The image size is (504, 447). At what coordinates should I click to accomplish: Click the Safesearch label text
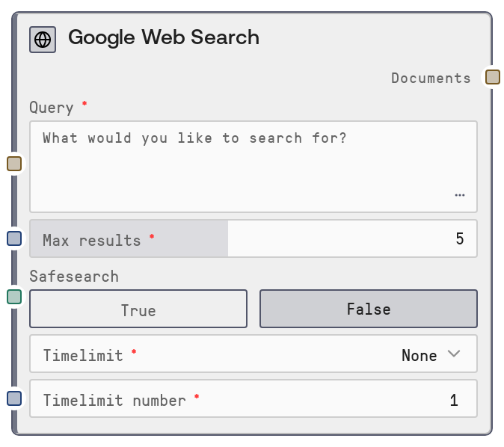click(74, 277)
